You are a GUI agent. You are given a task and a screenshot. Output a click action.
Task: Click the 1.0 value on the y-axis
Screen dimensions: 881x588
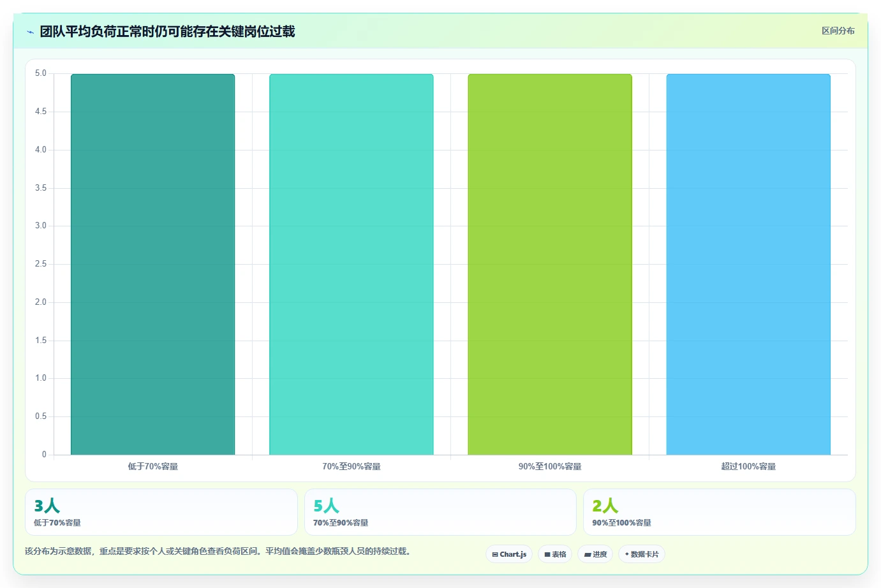(41, 378)
